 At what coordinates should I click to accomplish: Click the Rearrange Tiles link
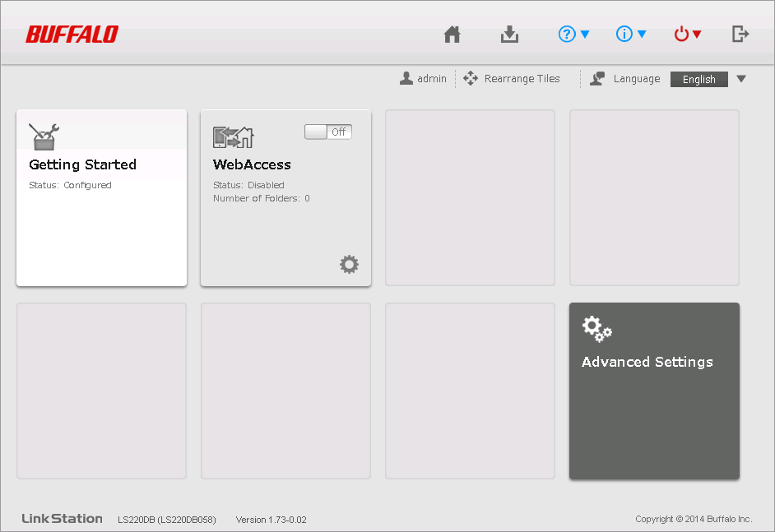(x=522, y=79)
